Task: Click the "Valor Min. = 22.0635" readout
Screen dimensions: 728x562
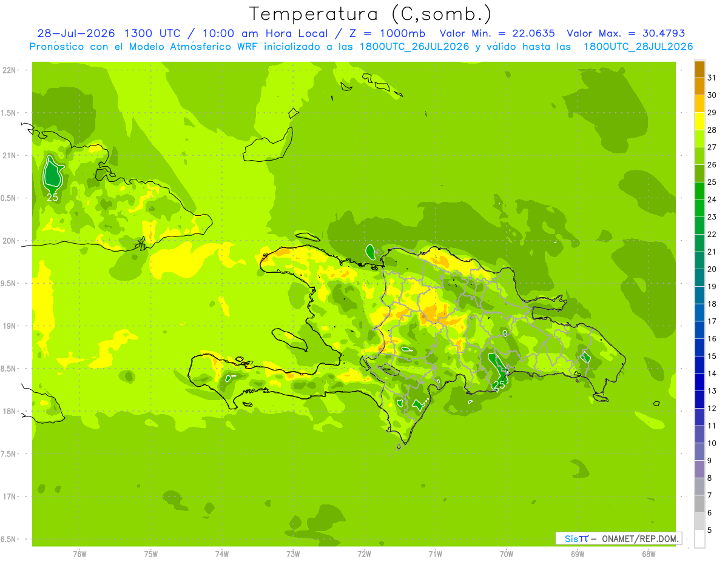Action: pos(497,33)
